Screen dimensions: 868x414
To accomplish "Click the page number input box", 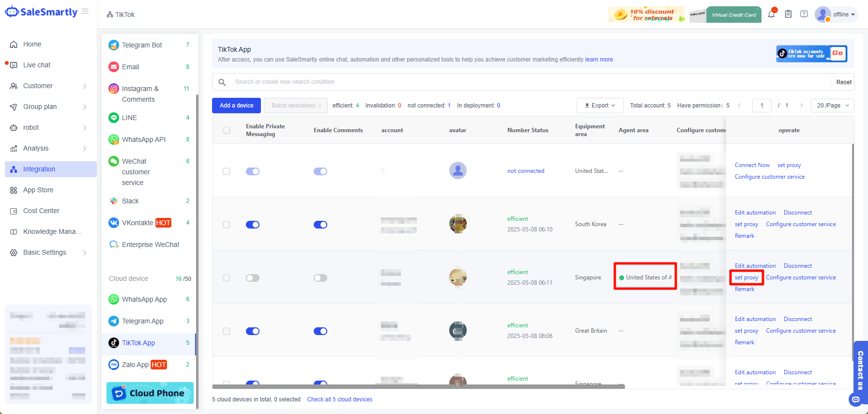I will 762,106.
